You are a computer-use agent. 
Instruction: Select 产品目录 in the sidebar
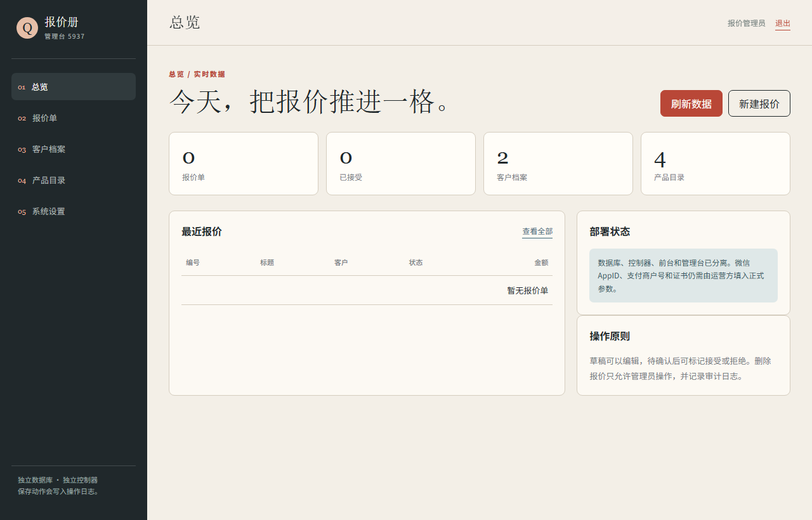(x=74, y=180)
